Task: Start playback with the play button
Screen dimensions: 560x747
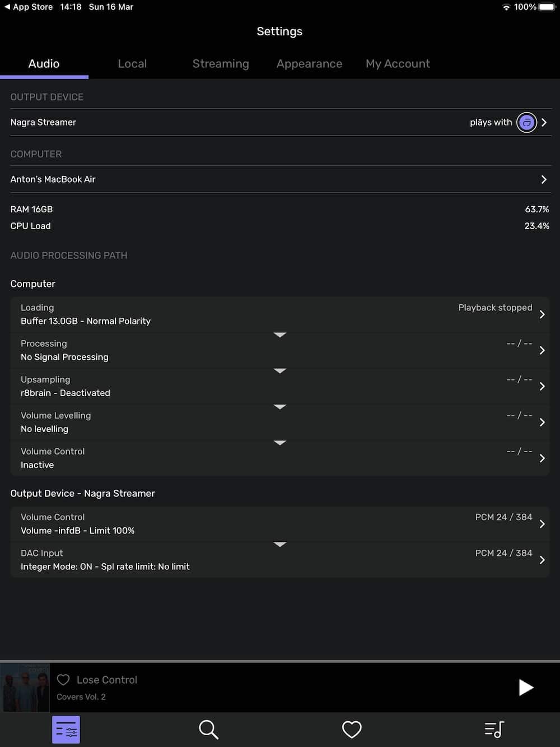Action: (525, 688)
